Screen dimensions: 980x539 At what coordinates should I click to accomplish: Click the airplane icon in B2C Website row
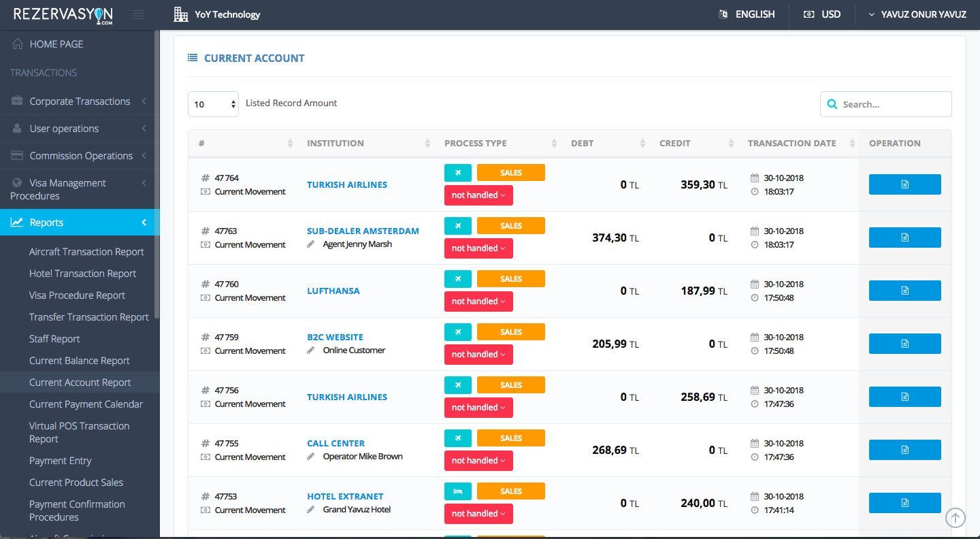pos(458,332)
